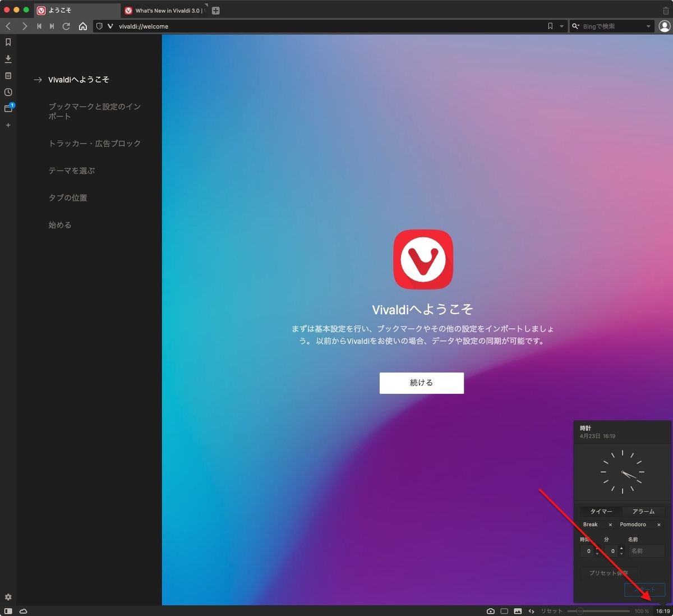
Task: Toggle tab tiling in status bar
Action: (x=504, y=611)
